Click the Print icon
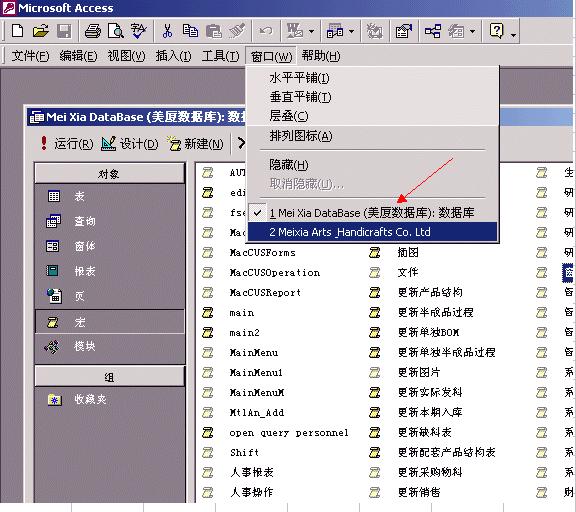576x512 pixels. tap(93, 31)
